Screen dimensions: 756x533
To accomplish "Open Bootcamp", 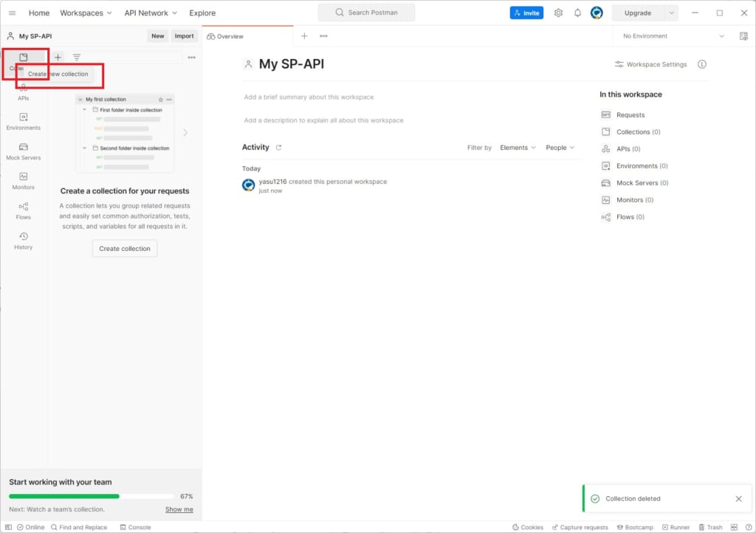I will tap(635, 527).
